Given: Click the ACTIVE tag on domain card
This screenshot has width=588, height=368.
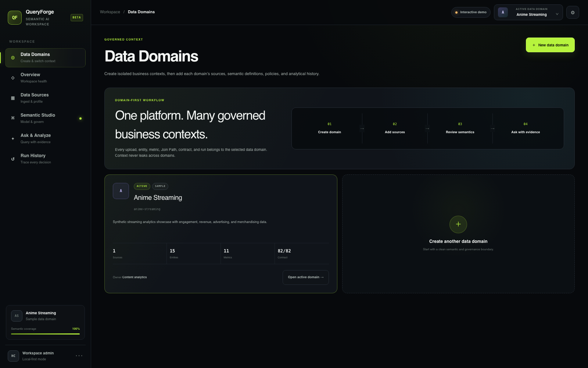Looking at the screenshot, I should coord(142,186).
